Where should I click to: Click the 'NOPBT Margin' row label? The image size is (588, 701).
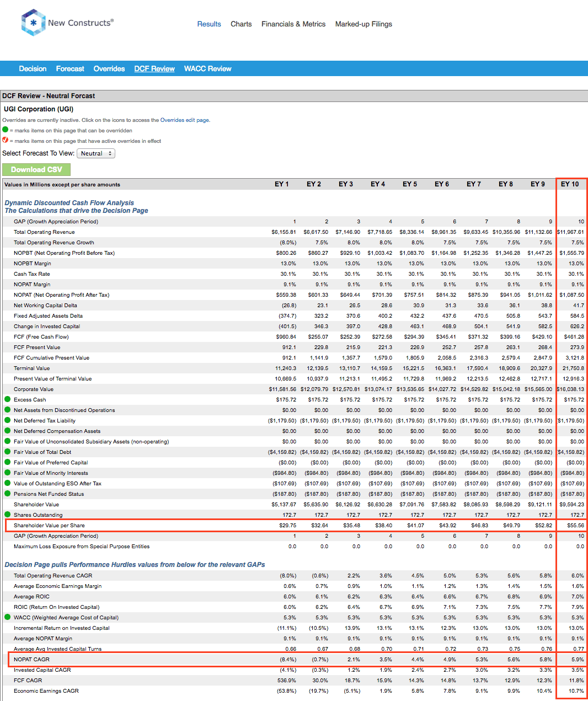tap(33, 264)
